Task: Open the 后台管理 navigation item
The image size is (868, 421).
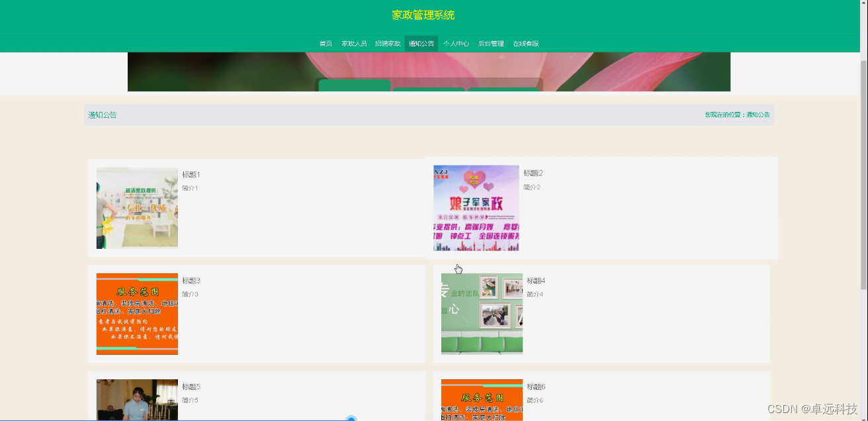Action: [491, 43]
